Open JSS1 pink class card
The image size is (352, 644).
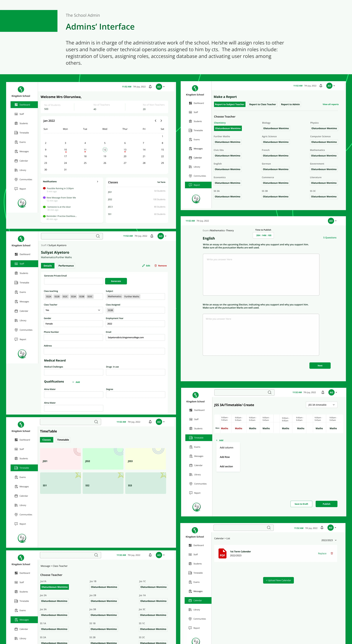pos(60,459)
